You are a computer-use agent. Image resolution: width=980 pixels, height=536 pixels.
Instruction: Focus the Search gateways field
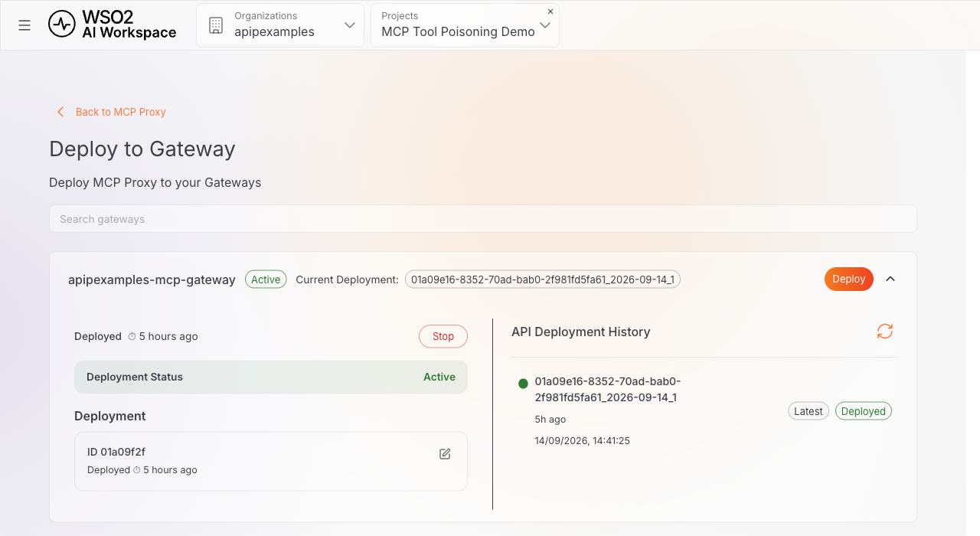482,219
